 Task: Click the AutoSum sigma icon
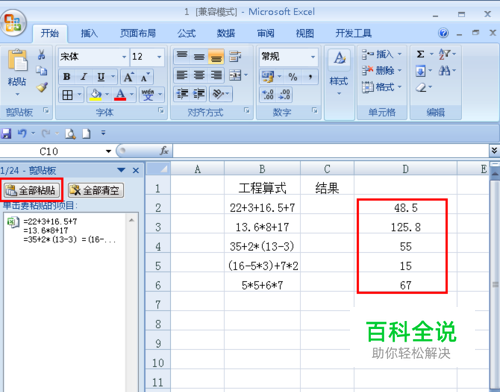pyautogui.click(x=421, y=54)
